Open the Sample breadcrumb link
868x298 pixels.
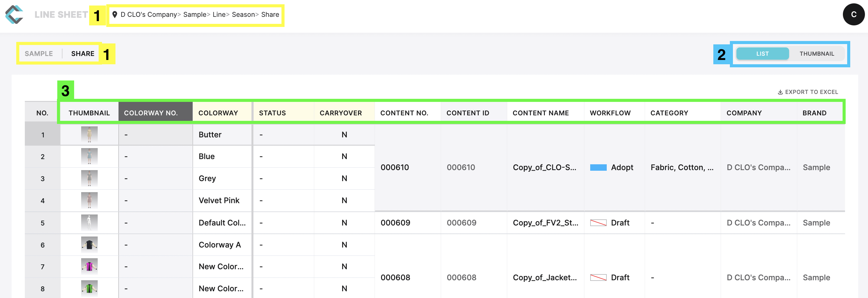[x=195, y=14]
